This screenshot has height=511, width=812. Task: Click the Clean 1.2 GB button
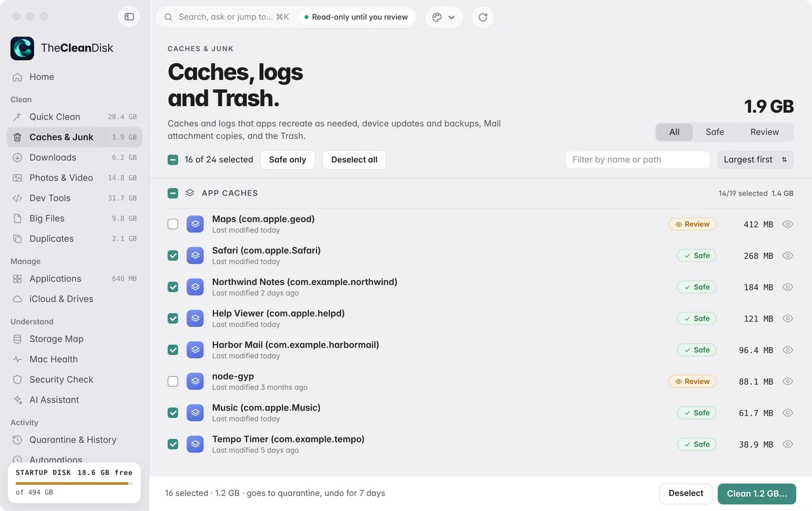click(757, 493)
